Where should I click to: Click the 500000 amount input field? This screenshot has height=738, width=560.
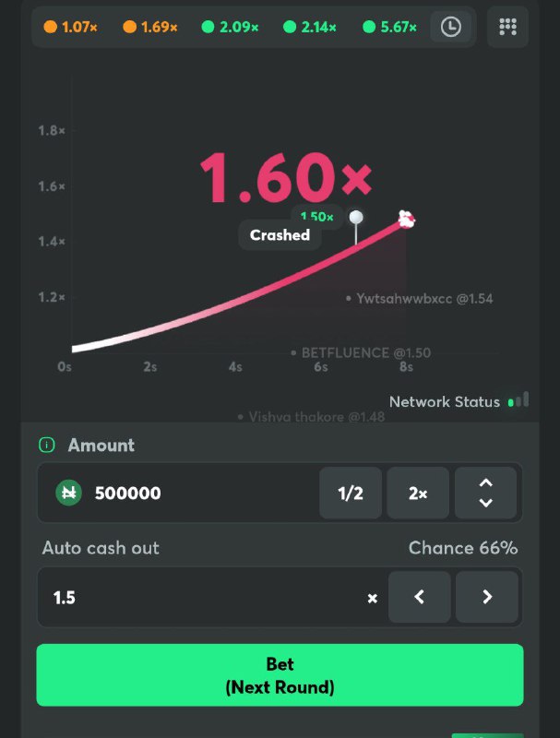[166, 493]
